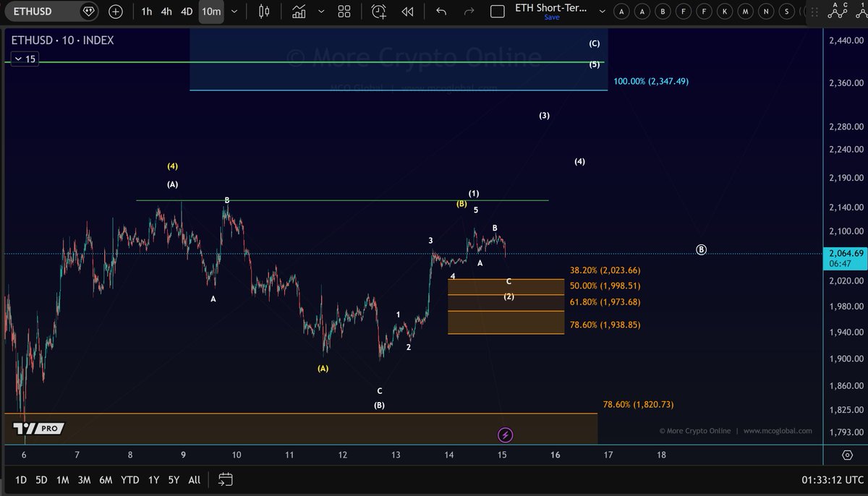Click the undo arrow
The image size is (868, 496).
click(x=441, y=12)
